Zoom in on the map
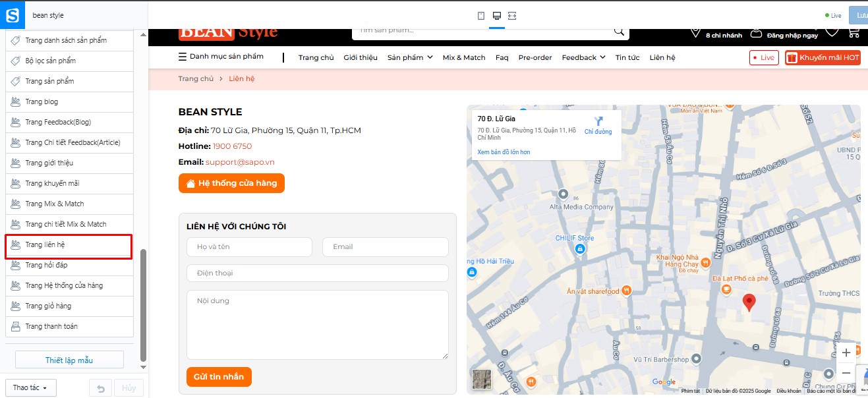 point(846,353)
